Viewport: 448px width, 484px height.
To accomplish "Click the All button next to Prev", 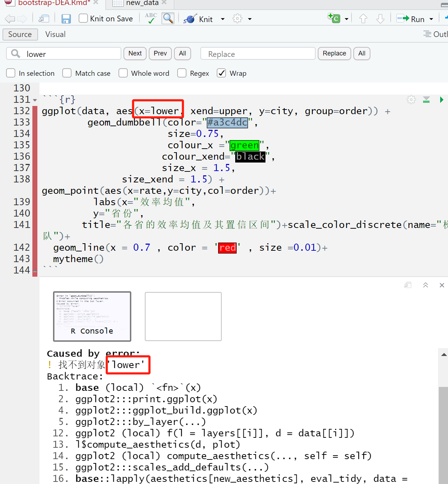I will pyautogui.click(x=183, y=53).
